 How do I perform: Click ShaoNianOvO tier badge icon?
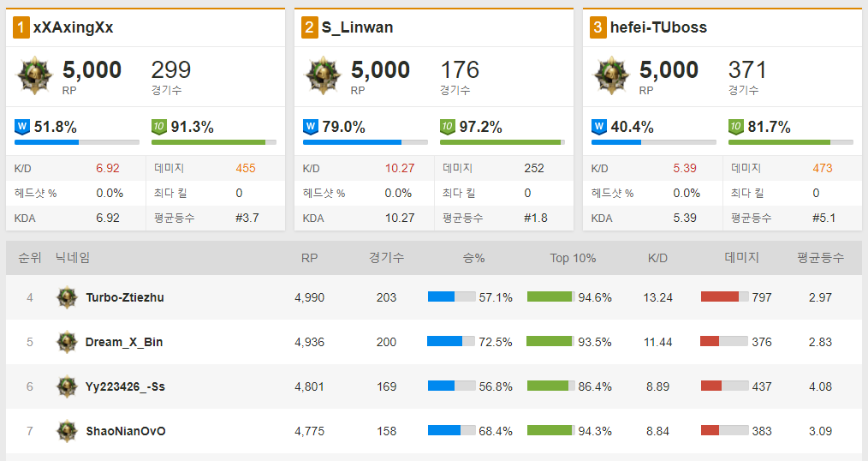67,431
